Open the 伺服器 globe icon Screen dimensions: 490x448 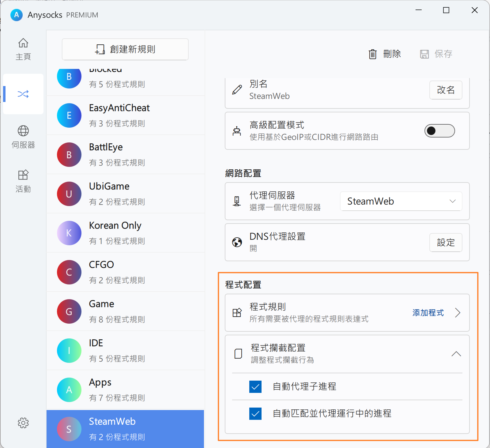pyautogui.click(x=23, y=131)
